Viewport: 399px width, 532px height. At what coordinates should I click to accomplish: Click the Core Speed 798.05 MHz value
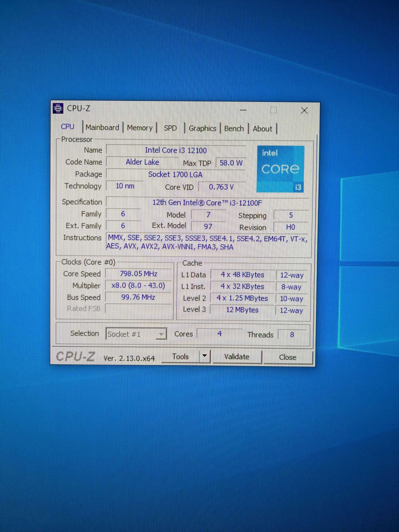(138, 274)
